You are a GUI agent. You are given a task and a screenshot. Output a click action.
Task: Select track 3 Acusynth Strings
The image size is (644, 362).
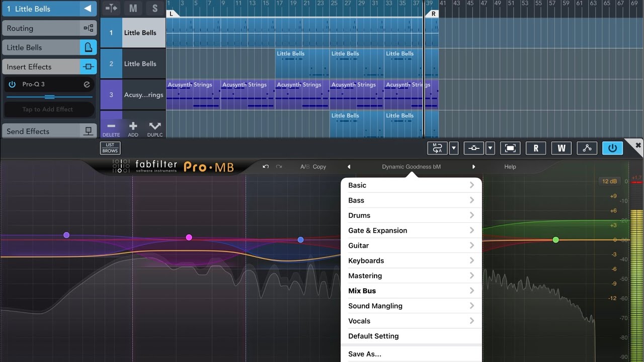click(133, 95)
